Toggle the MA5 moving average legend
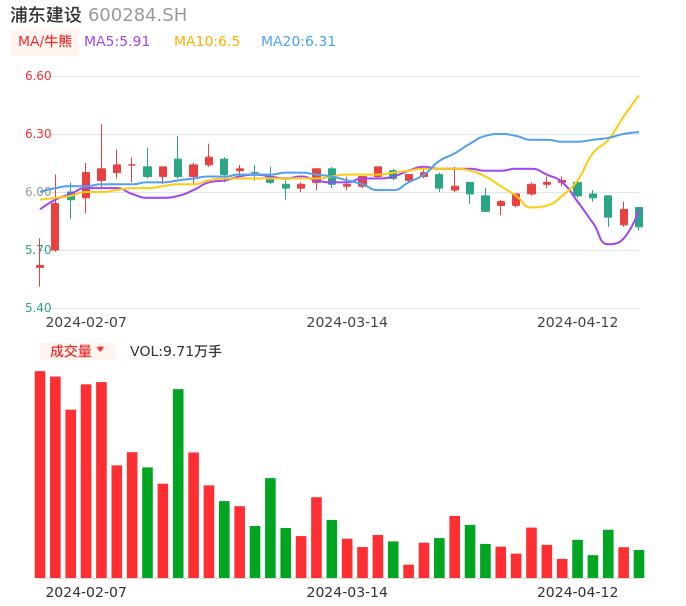This screenshot has height=606, width=686. (x=117, y=42)
